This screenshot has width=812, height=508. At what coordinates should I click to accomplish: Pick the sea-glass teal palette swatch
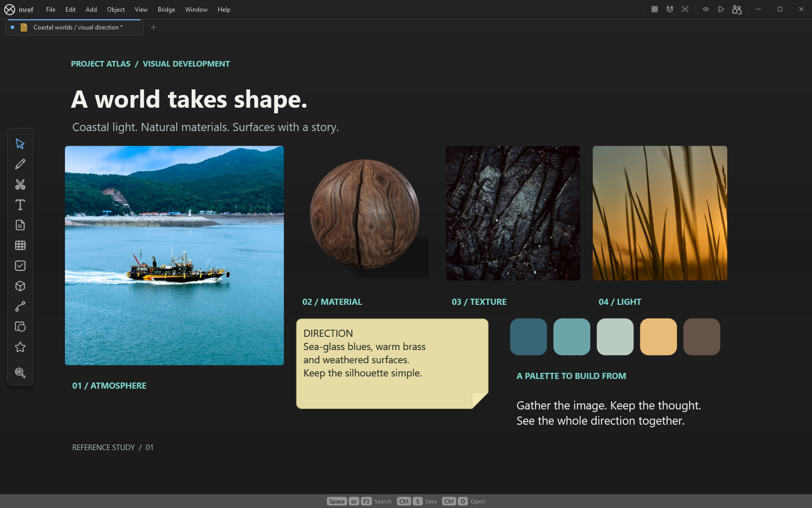[572, 337]
